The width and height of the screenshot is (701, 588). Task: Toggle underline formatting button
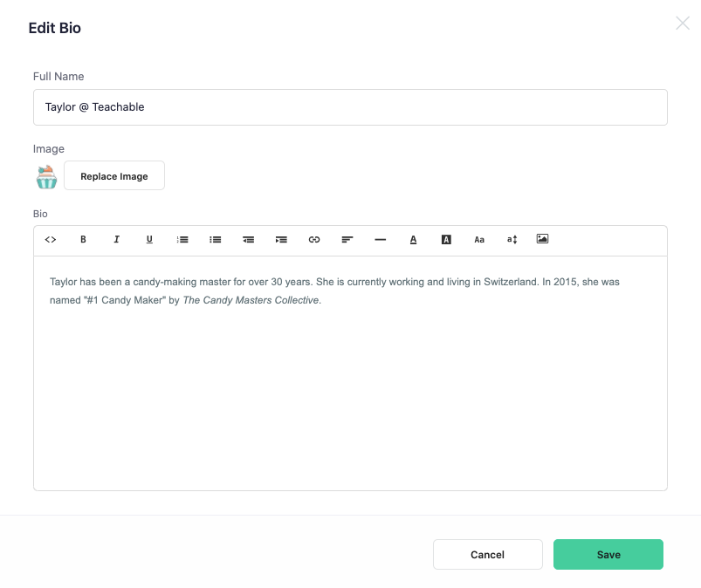click(x=149, y=240)
